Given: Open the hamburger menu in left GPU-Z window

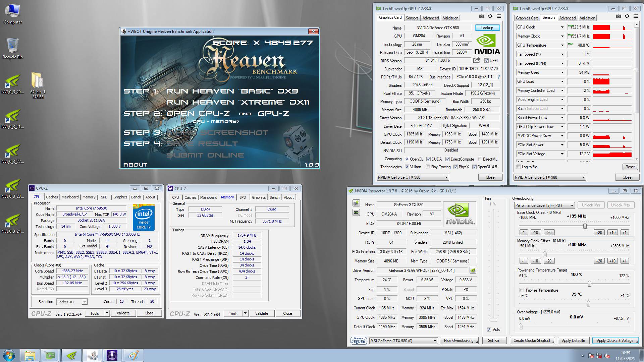Looking at the screenshot, I should [499, 16].
